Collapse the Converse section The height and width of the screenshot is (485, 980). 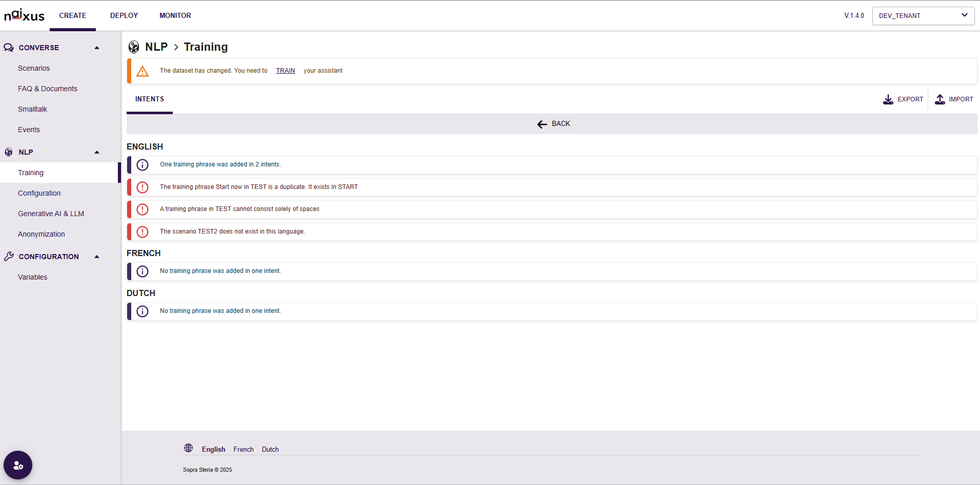(x=97, y=48)
